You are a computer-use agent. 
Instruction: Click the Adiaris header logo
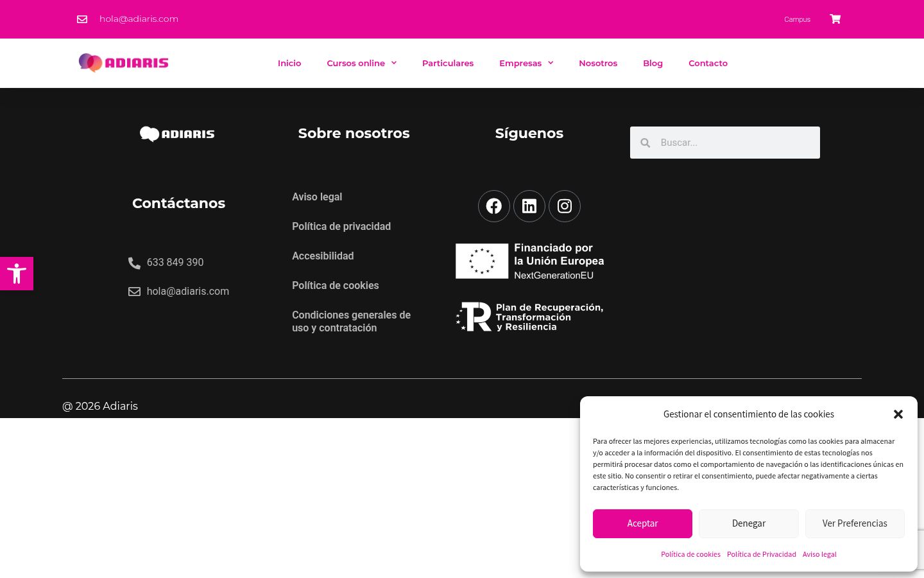(123, 63)
